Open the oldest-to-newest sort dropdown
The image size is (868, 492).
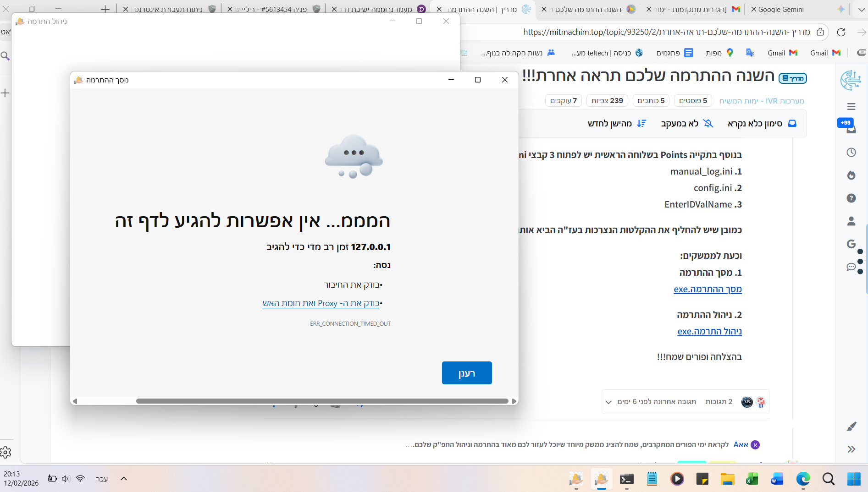617,124
